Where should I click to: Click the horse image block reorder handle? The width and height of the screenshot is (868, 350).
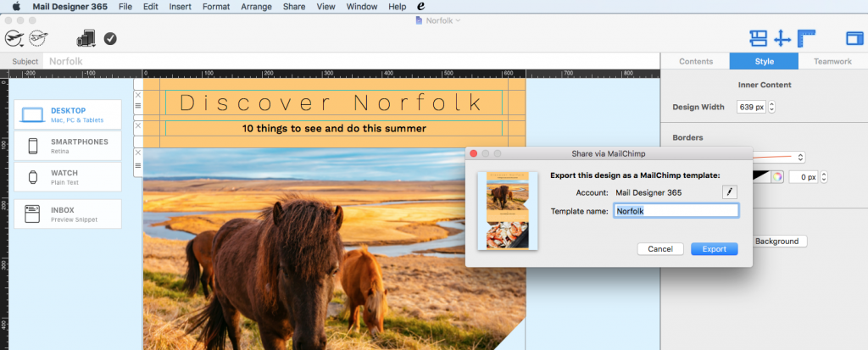coord(138,164)
